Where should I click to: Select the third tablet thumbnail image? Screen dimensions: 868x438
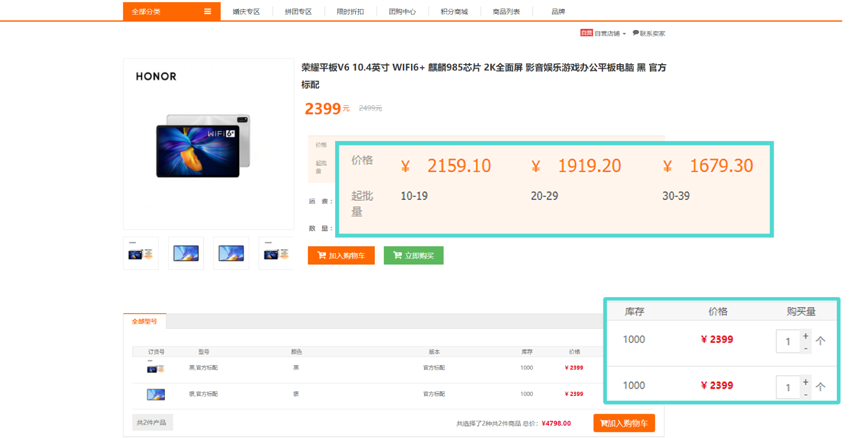(x=231, y=253)
